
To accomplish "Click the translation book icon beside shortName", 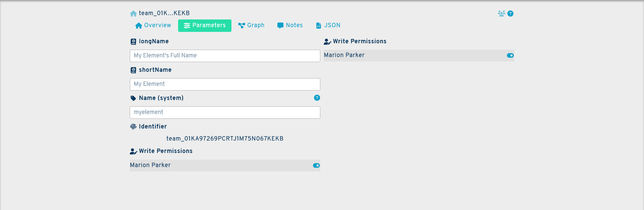I will [x=133, y=70].
